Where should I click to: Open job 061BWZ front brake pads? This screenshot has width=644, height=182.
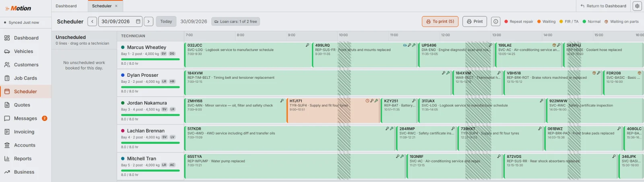pos(584,138)
